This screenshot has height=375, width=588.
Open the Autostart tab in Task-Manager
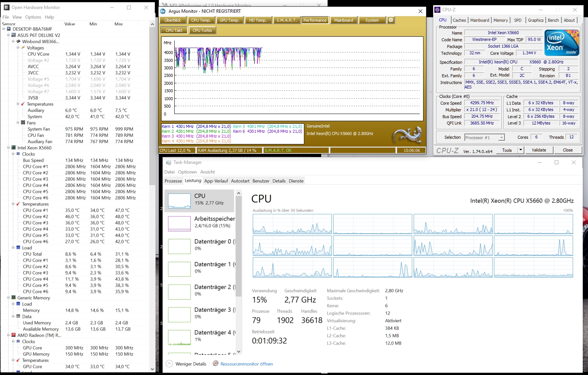[x=240, y=181]
